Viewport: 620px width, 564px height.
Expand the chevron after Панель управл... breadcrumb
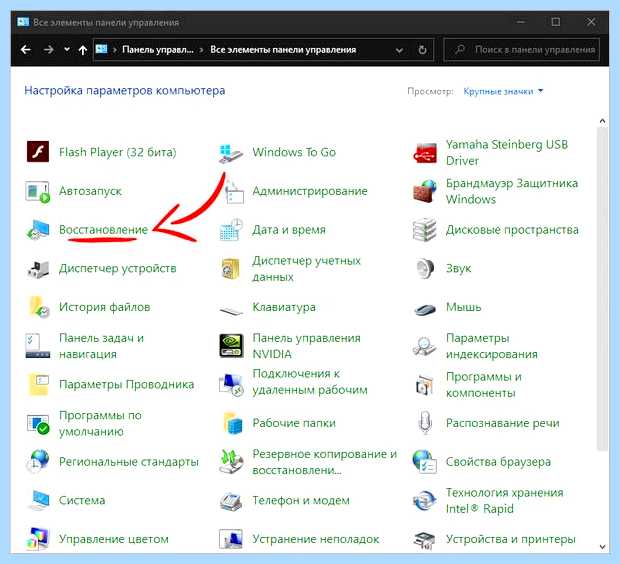click(201, 50)
